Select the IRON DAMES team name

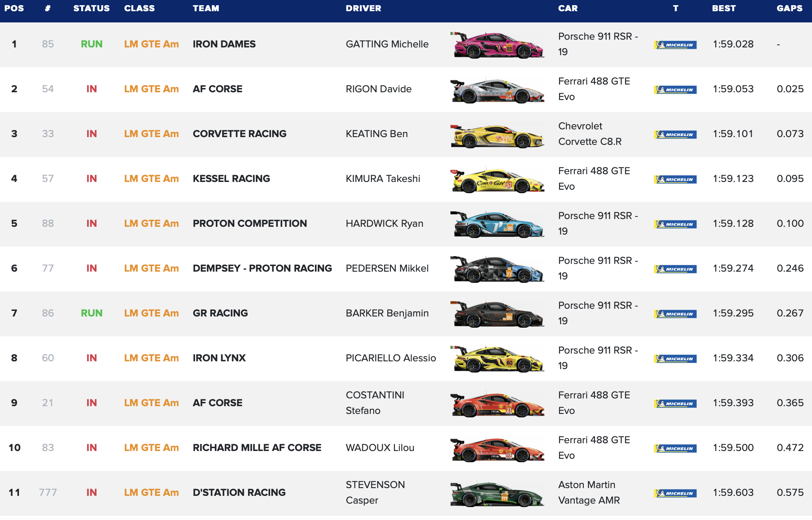(x=224, y=44)
